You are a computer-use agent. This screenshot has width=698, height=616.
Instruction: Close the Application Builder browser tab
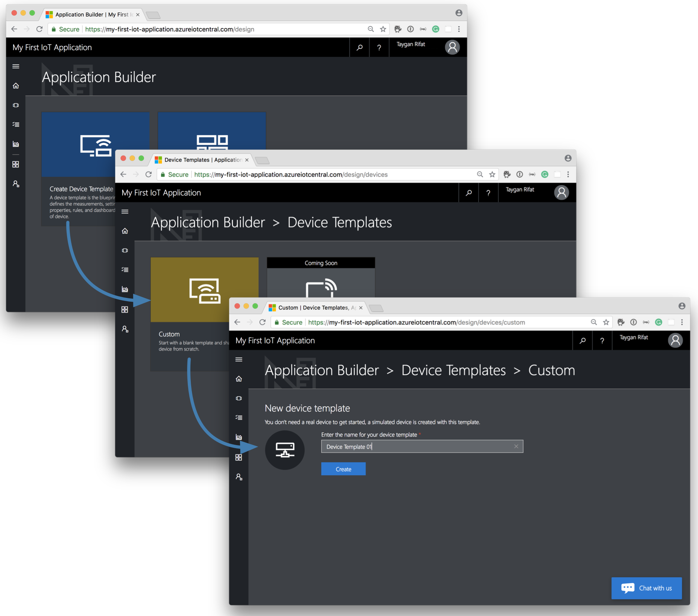coord(138,15)
